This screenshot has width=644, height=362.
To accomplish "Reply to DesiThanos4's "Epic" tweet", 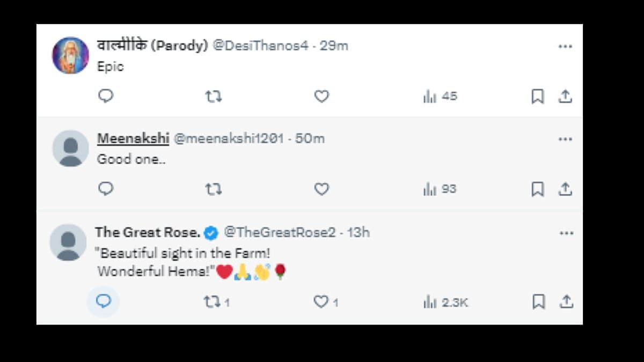I will click(x=106, y=96).
